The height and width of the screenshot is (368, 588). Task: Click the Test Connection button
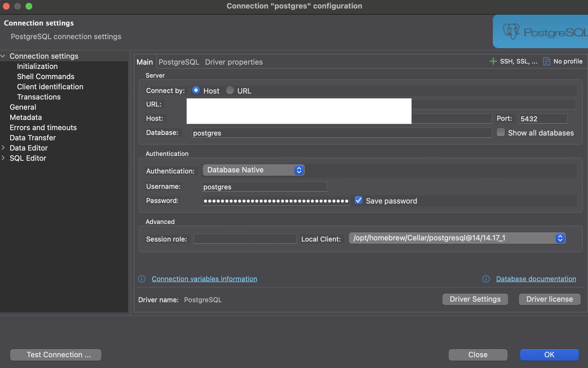(x=56, y=355)
